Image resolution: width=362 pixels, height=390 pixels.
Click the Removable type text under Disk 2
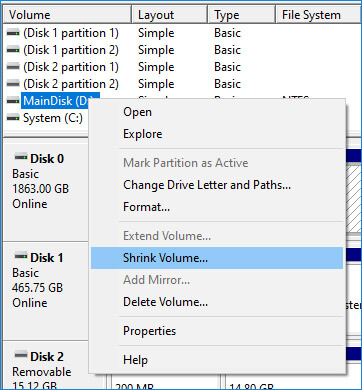coord(42,372)
